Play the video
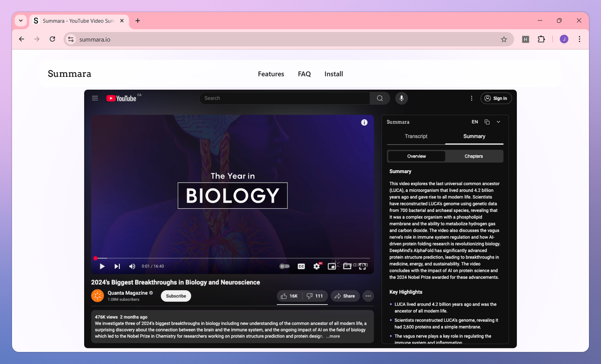The height and width of the screenshot is (364, 601). (x=102, y=266)
